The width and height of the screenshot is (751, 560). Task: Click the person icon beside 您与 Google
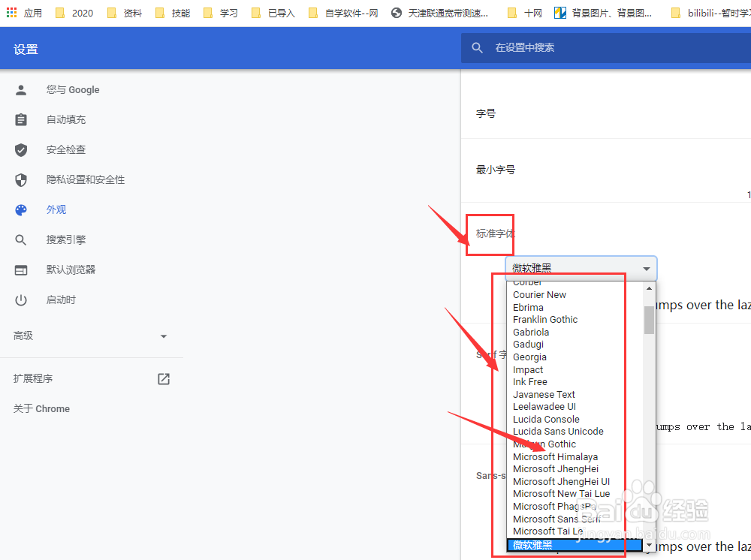click(20, 89)
